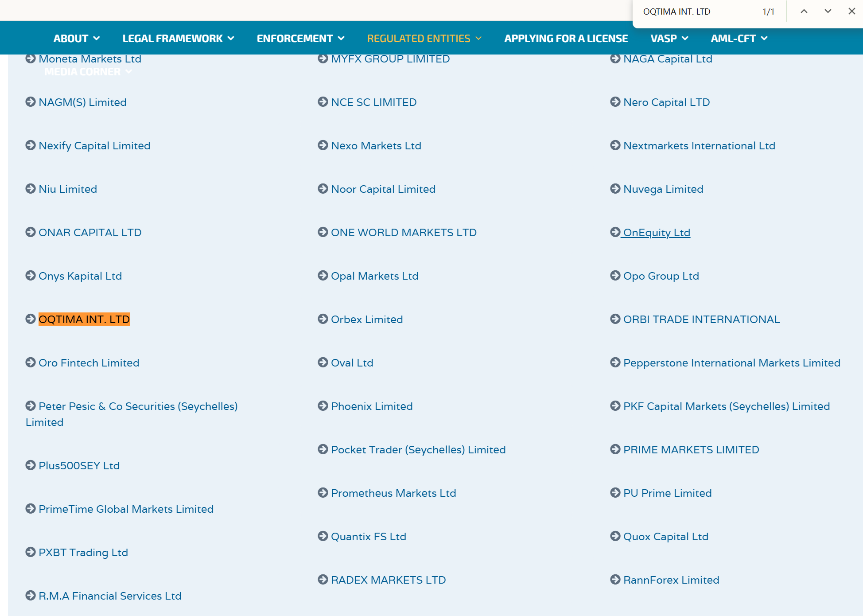The image size is (863, 616).
Task: Open PKF Capital Markets (Seychelles) Limited
Action: (x=727, y=406)
